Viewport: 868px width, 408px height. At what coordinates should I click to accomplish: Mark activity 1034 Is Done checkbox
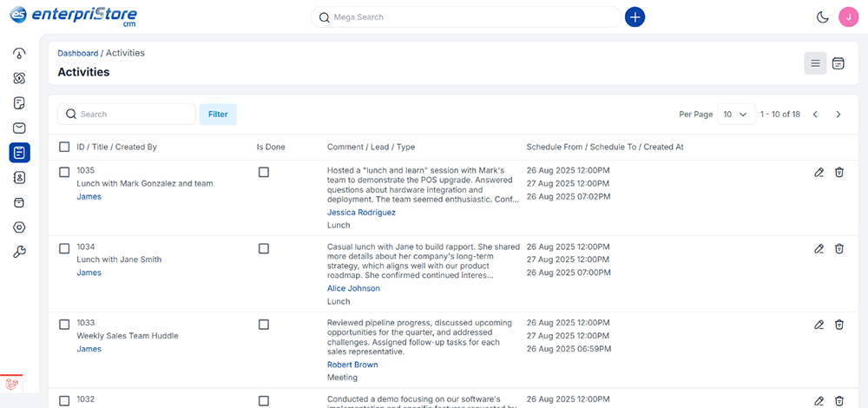[264, 248]
